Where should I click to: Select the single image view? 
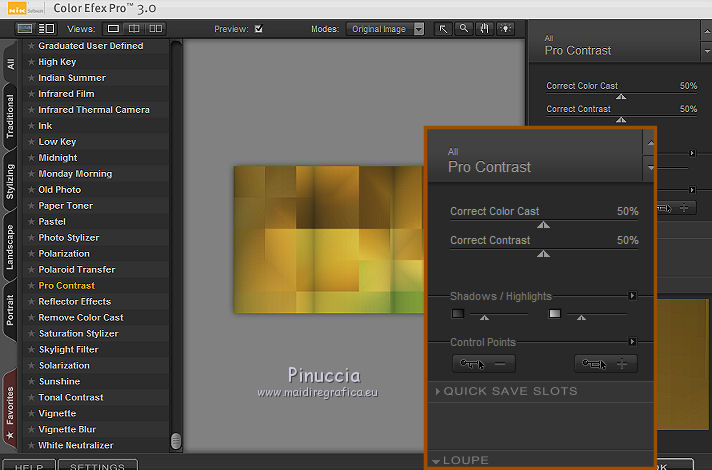(x=114, y=29)
